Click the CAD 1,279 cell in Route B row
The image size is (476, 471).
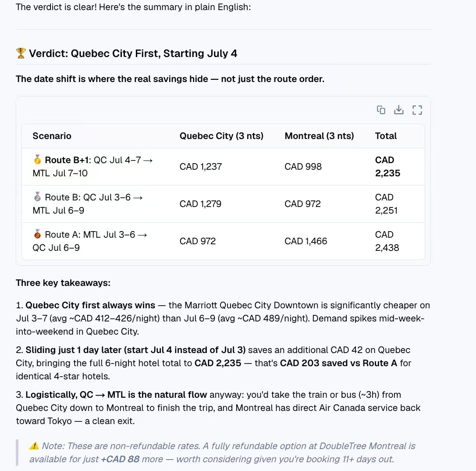[200, 204]
